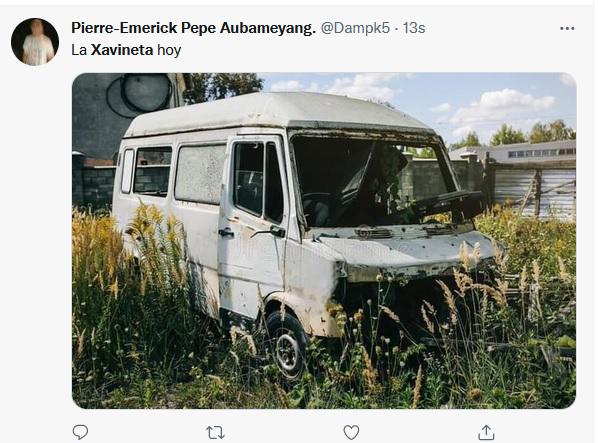Retweet this post using the arrows icon
This screenshot has width=598, height=443.
[215, 433]
